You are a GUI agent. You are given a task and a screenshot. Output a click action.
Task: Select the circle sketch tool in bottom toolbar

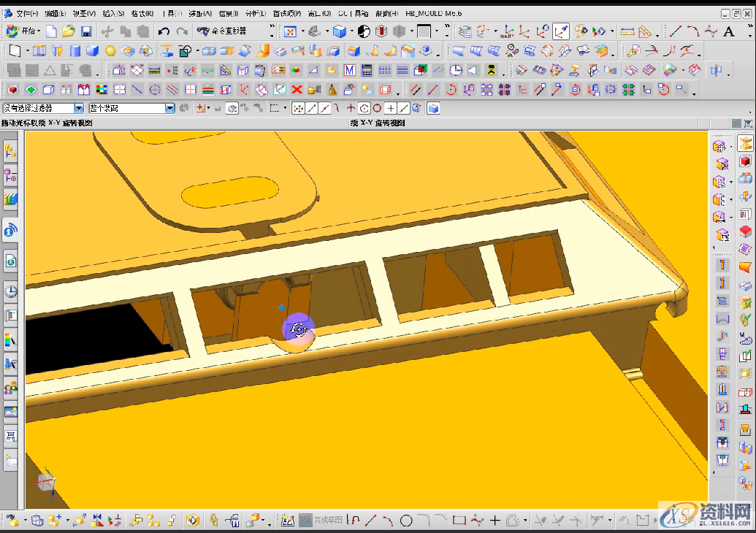coord(406,521)
